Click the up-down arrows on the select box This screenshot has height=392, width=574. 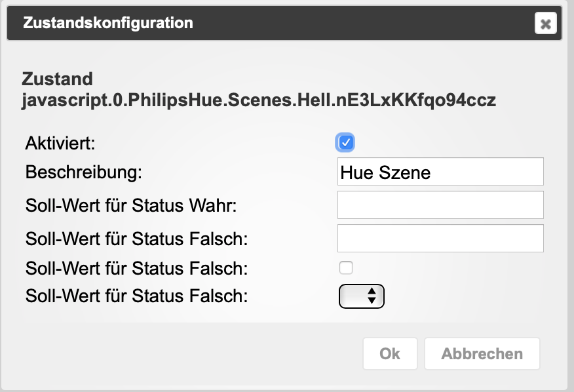(372, 296)
